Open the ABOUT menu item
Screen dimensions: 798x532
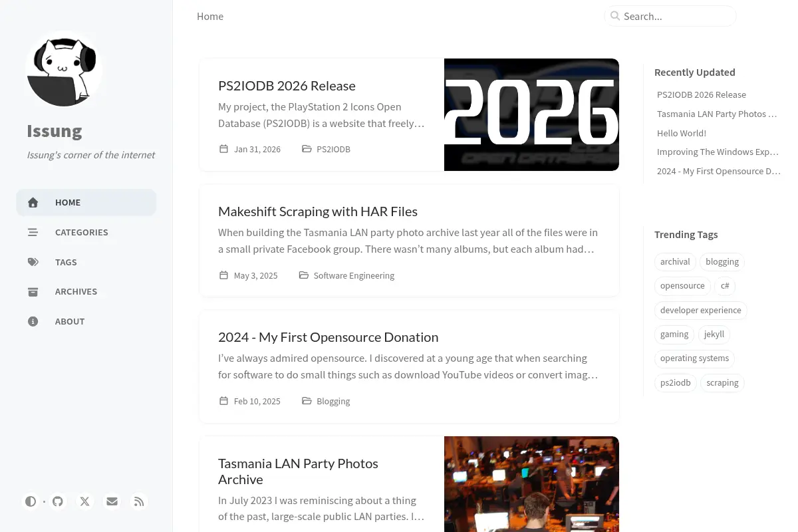(86, 321)
